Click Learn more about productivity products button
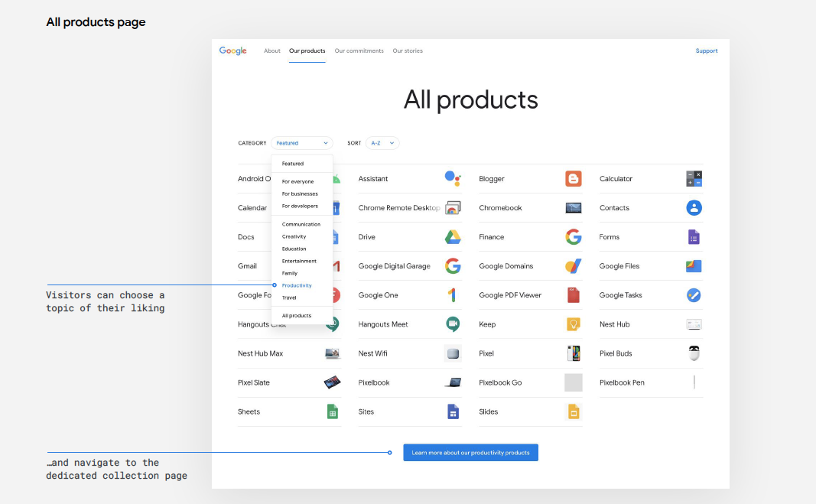This screenshot has height=504, width=816. coord(470,453)
